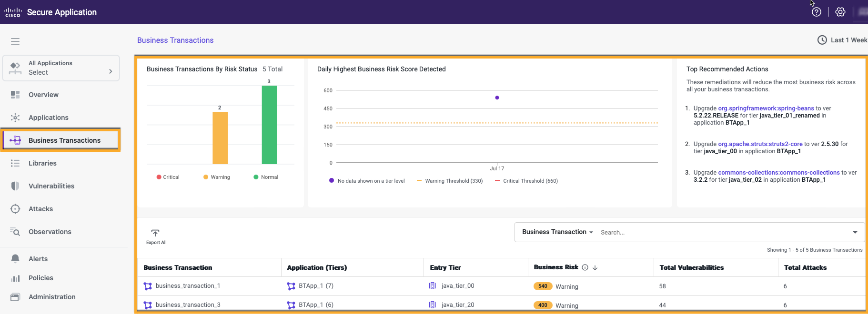Click the Administration icon
The image size is (868, 314).
(15, 297)
